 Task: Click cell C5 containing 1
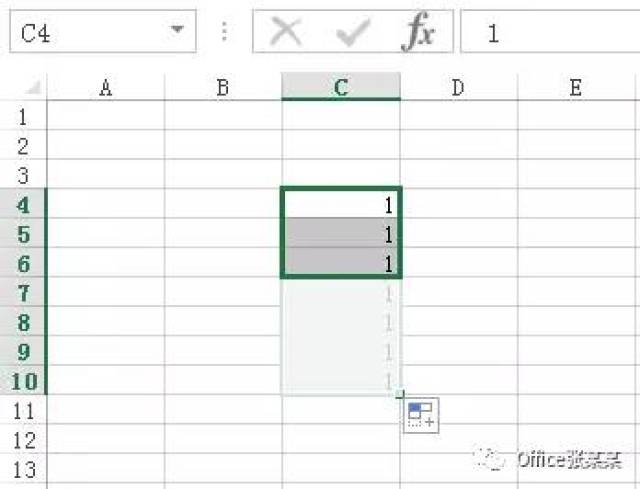pyautogui.click(x=341, y=235)
